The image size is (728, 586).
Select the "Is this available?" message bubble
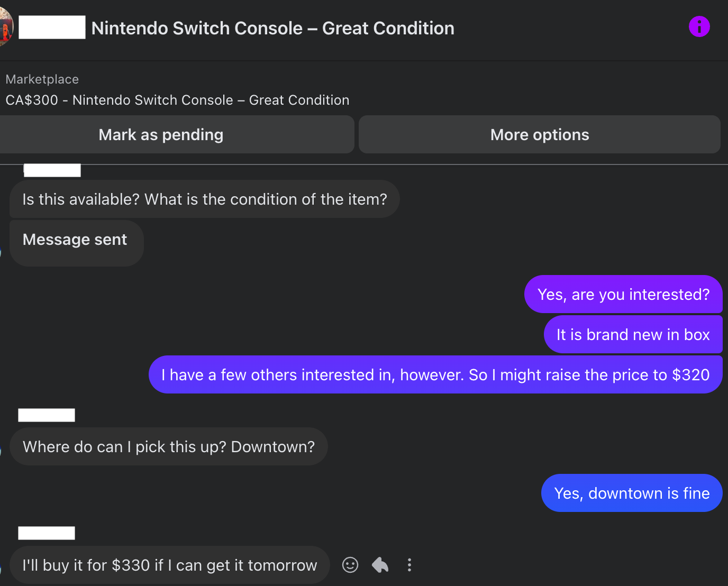pos(204,199)
